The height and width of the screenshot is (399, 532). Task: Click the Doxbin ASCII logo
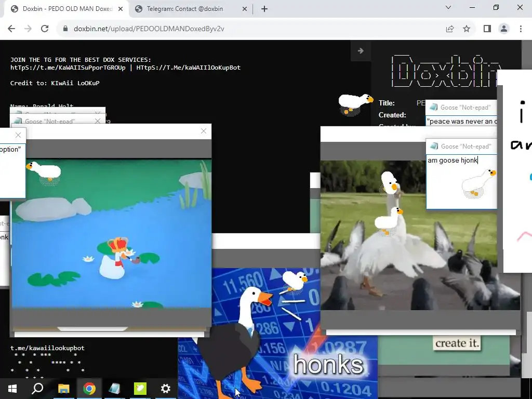(x=446, y=71)
